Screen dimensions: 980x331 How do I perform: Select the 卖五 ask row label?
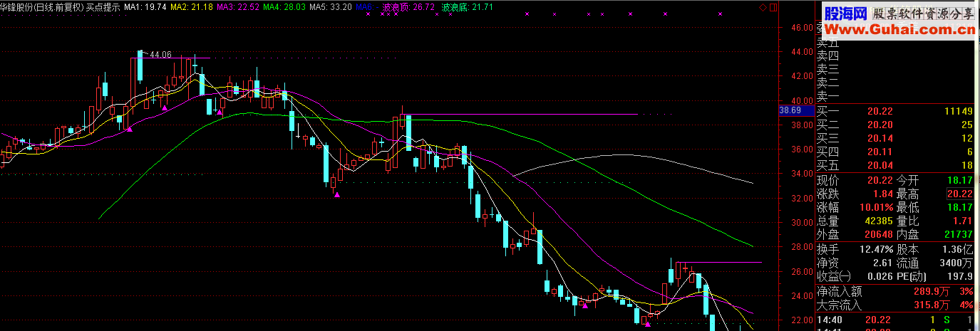point(828,43)
